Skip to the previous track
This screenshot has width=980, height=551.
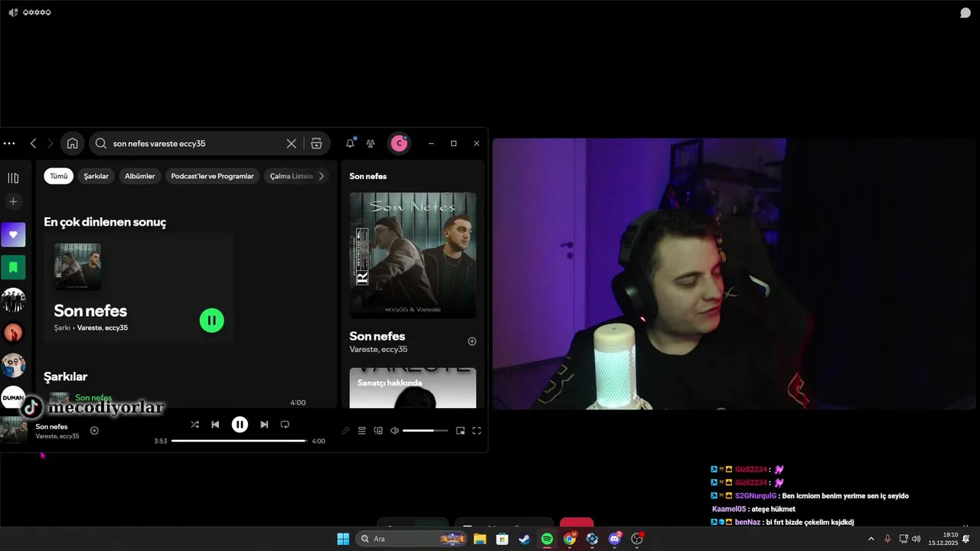coord(215,424)
